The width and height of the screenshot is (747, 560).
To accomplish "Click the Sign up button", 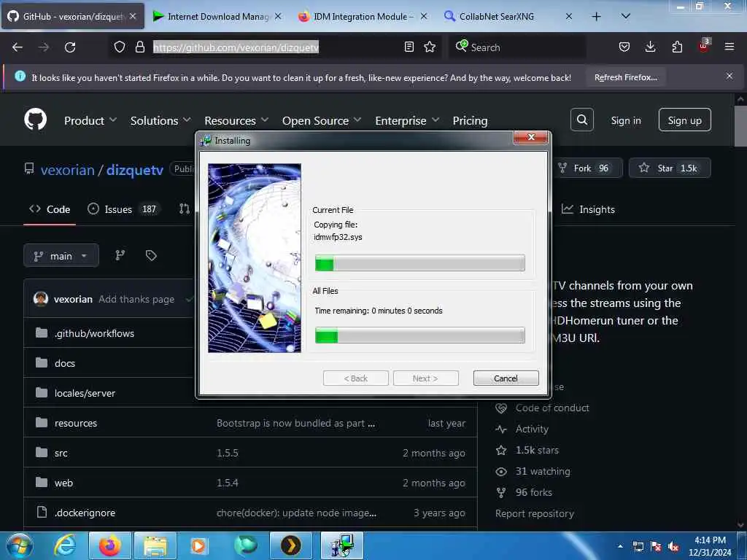I will click(684, 120).
